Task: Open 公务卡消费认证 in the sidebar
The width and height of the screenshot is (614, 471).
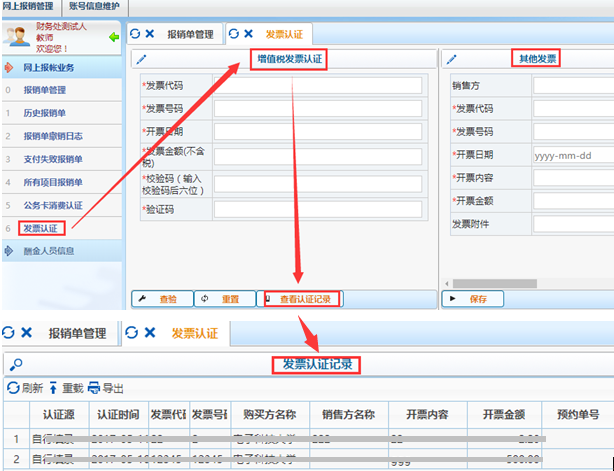Action: click(x=62, y=206)
